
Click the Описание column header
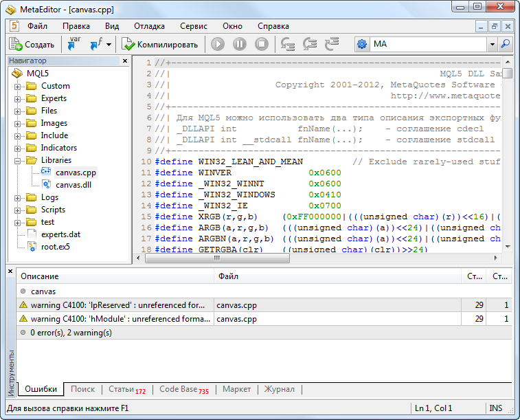pos(115,276)
